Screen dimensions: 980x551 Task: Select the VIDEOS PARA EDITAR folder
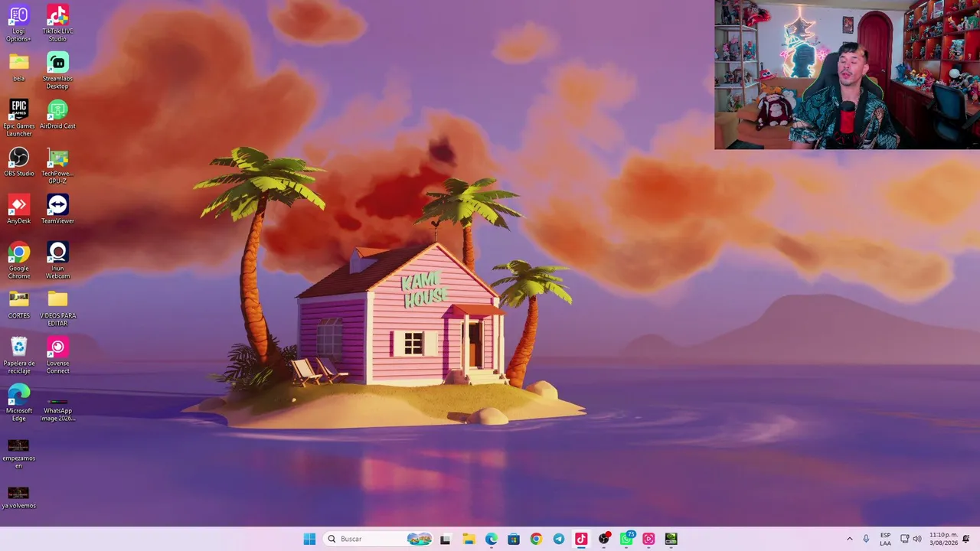[57, 308]
